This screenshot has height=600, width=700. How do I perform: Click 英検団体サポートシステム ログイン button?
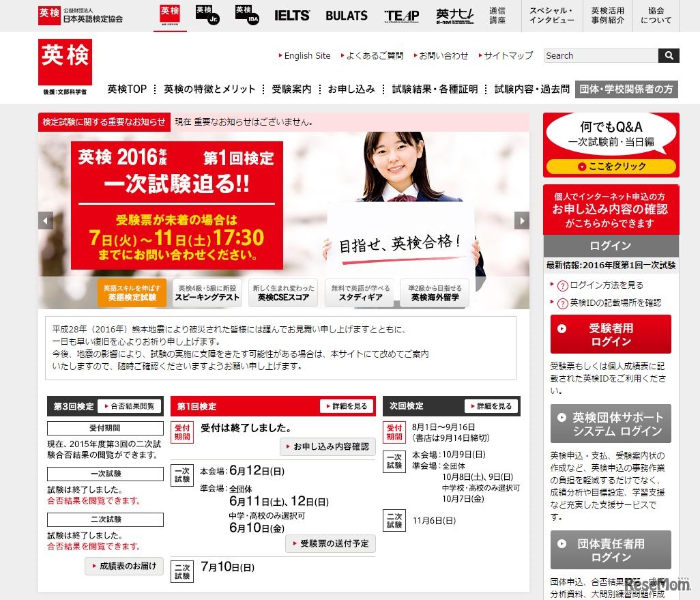pos(611,423)
